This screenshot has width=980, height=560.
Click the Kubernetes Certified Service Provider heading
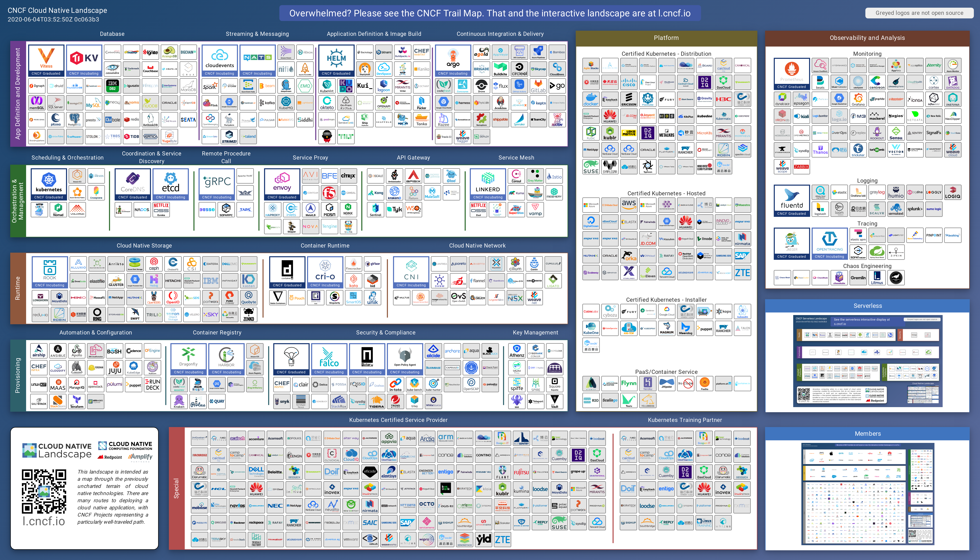pos(398,420)
